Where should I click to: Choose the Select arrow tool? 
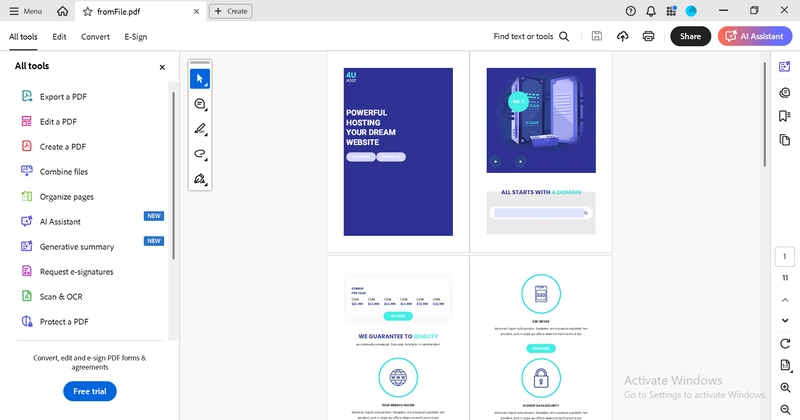(x=200, y=79)
